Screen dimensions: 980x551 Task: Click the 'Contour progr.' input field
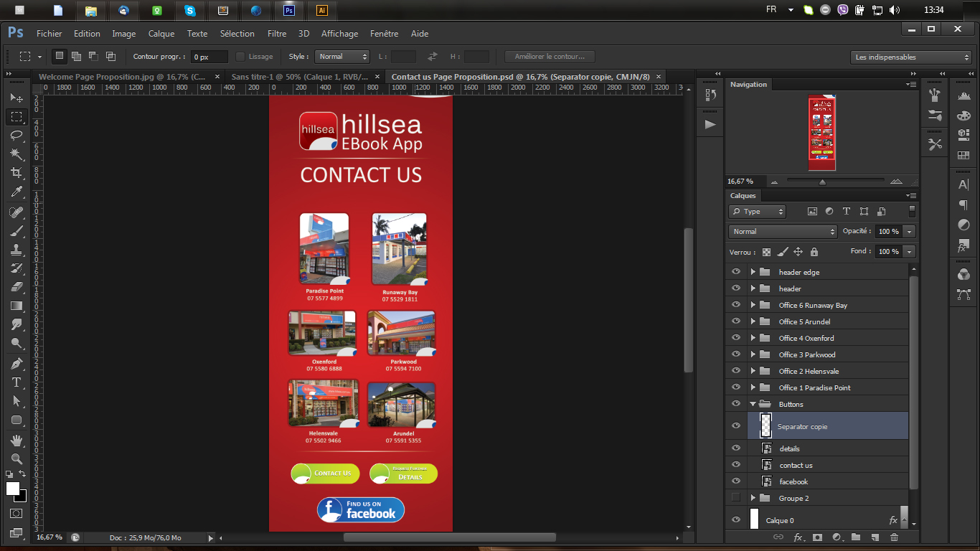209,57
